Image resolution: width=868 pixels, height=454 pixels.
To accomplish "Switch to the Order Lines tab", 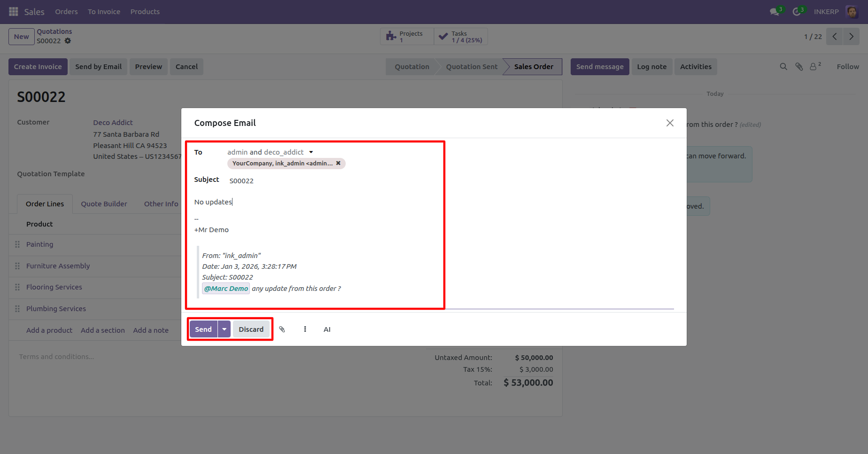I will click(x=45, y=204).
